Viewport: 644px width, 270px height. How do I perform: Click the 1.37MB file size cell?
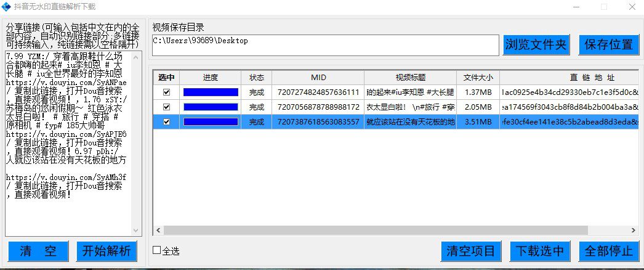[x=478, y=92]
